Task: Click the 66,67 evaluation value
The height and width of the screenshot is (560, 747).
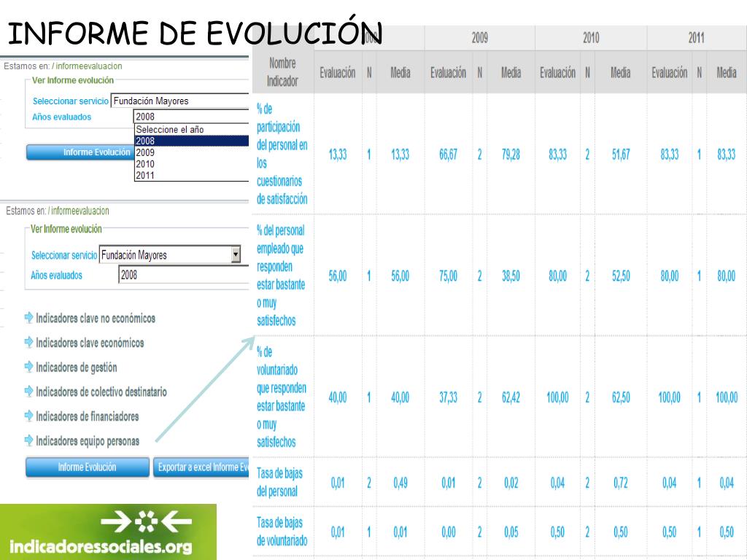Action: click(448, 155)
